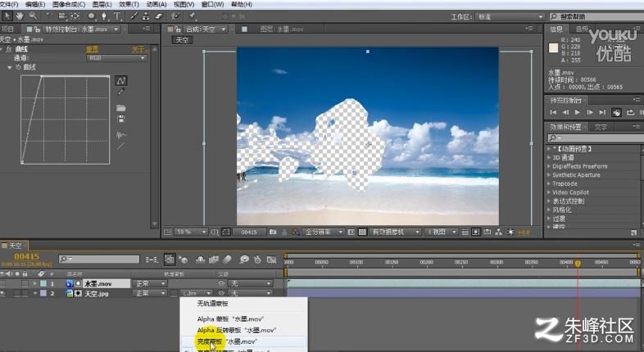Open the composition flowchart icon in viewer
Image resolution: width=644 pixels, height=352 pixels.
tap(499, 232)
